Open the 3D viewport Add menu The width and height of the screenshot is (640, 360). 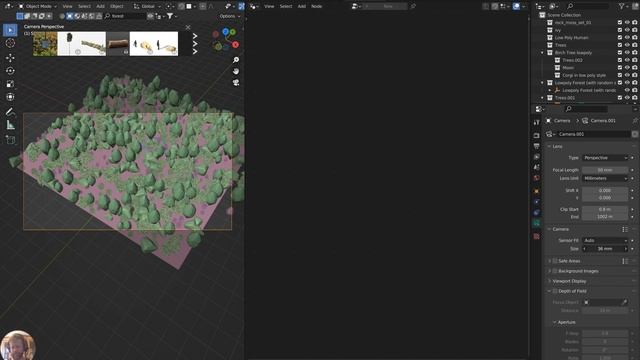100,6
